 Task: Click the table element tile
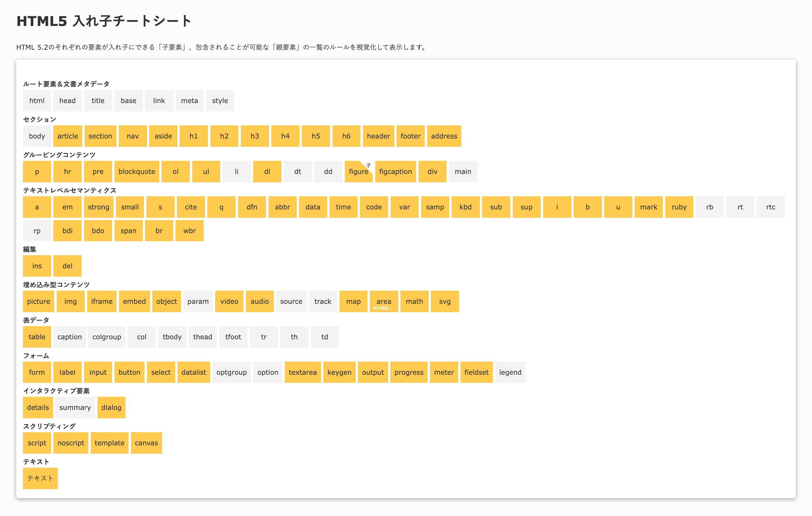tap(37, 337)
